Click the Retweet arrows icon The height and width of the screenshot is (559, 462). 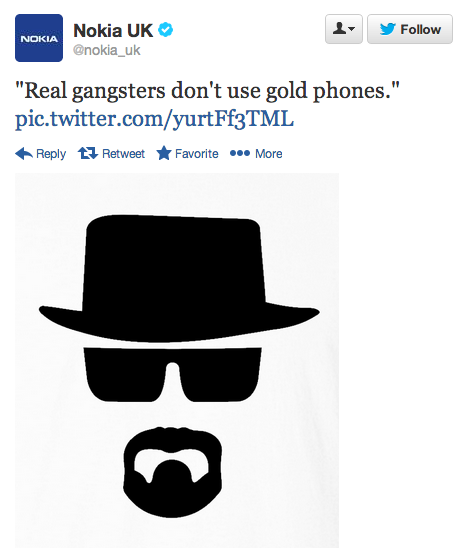click(x=88, y=154)
